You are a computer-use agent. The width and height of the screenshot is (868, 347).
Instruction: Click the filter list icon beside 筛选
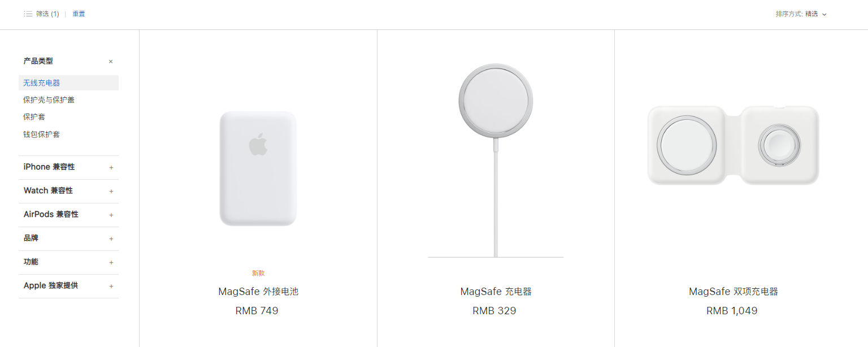pos(28,14)
